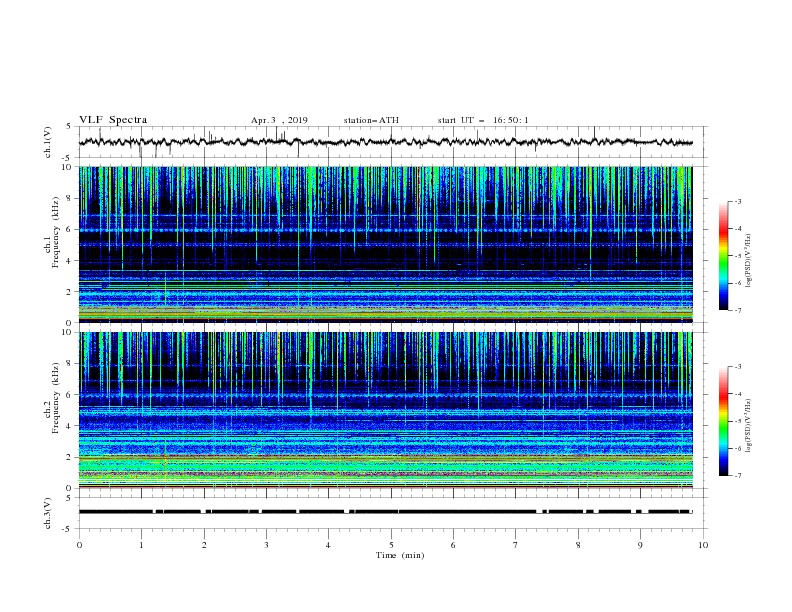This screenshot has width=792, height=612.
Task: Click the "4" tick on the time axis
Action: tap(329, 545)
